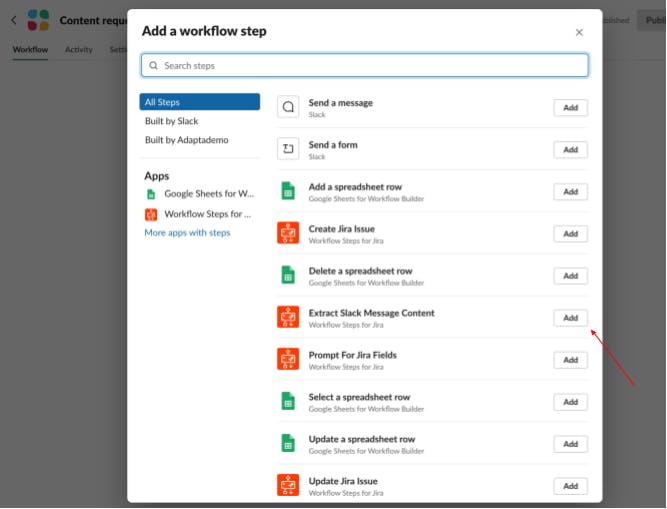Viewport: 667px width, 509px height.
Task: Click the Add a workflow step heading
Action: coord(204,31)
